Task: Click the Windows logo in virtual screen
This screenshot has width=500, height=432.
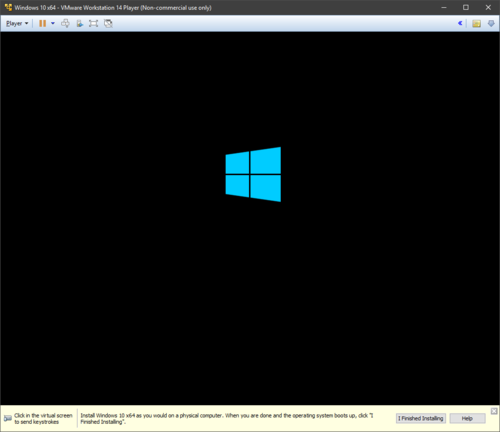Action: (x=253, y=174)
